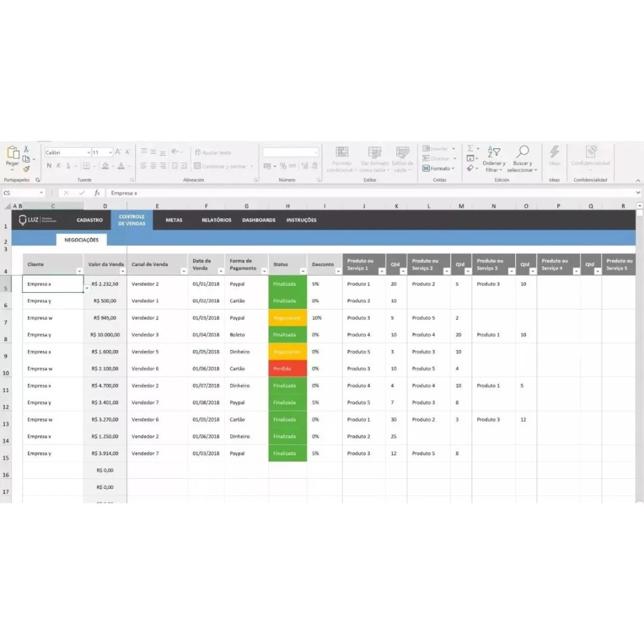Click the Pegar (paste) icon
The image size is (644, 644).
tap(13, 153)
